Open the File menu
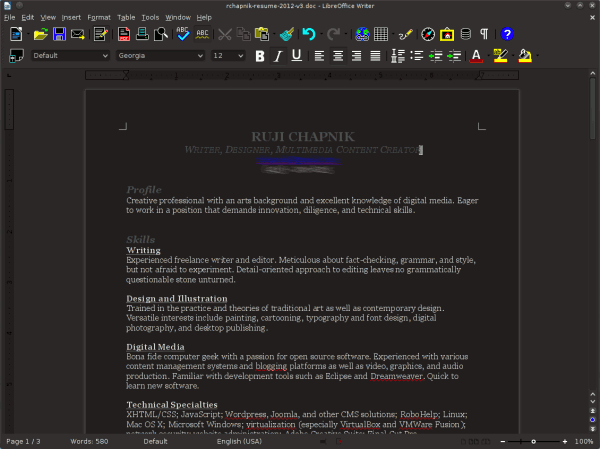The image size is (600, 449). point(10,18)
